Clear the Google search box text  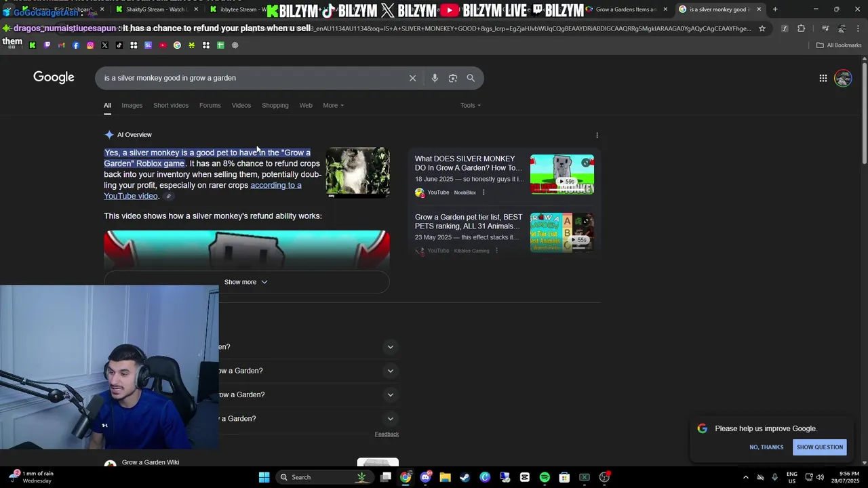[412, 78]
